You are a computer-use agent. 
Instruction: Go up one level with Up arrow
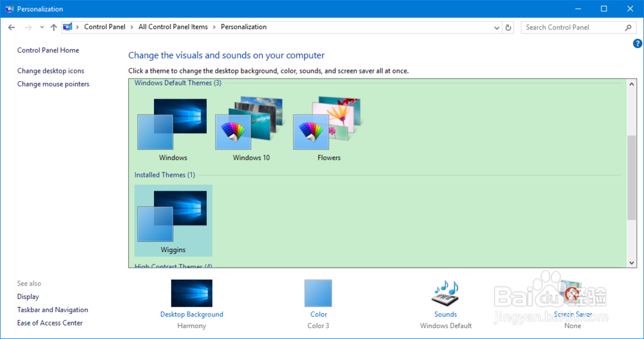point(54,28)
